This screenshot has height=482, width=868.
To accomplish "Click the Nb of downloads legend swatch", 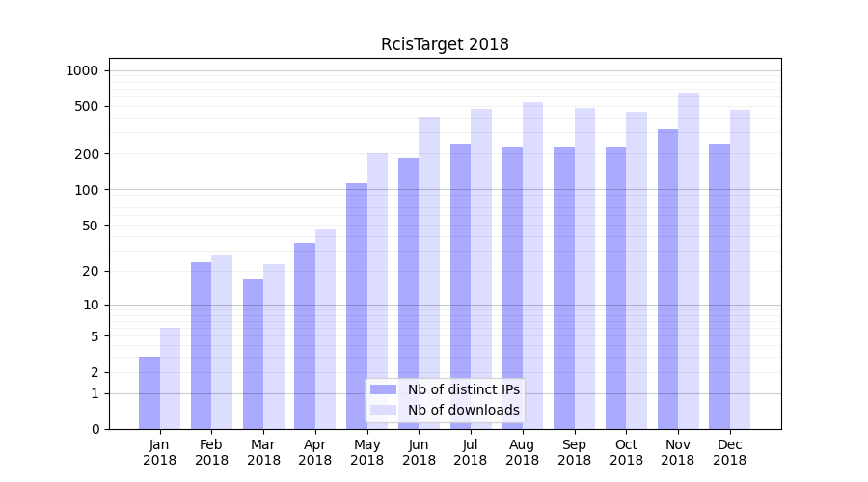I will coord(383,410).
